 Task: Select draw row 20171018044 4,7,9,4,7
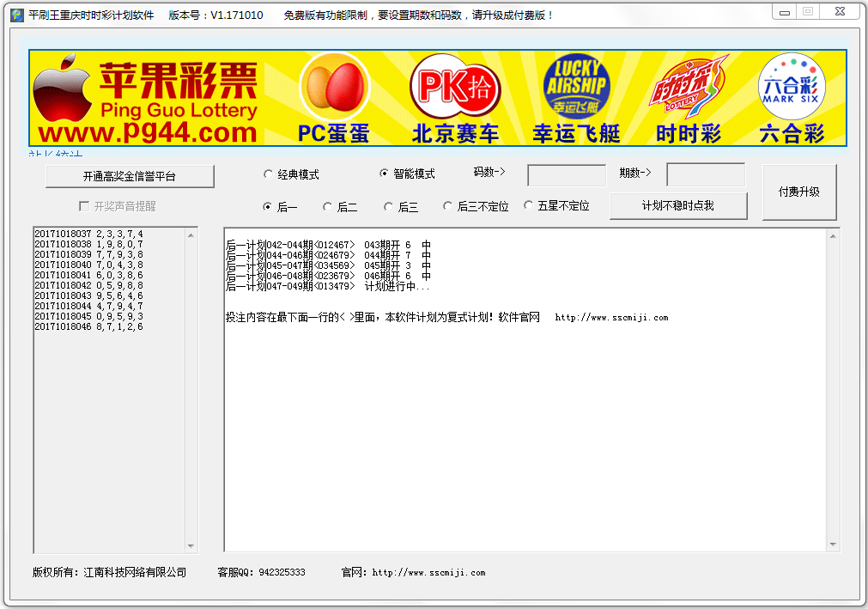click(x=88, y=306)
